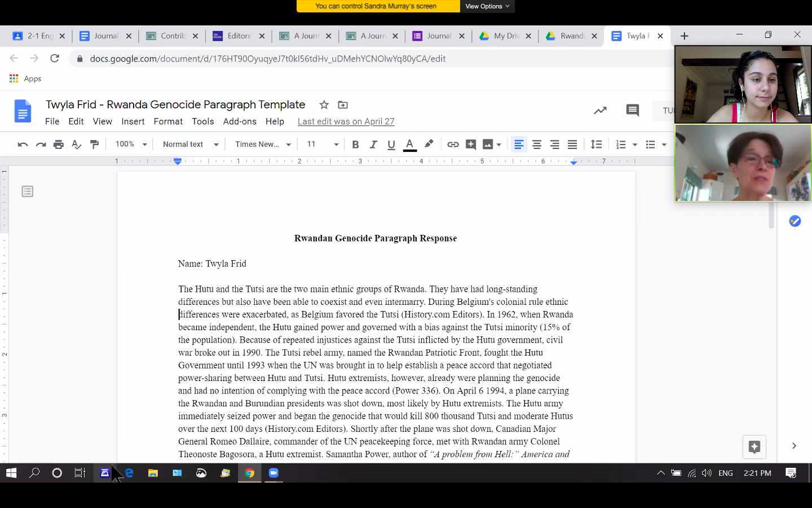The image size is (812, 508).
Task: Expand the Normal text style dropdown
Action: pyautogui.click(x=191, y=144)
